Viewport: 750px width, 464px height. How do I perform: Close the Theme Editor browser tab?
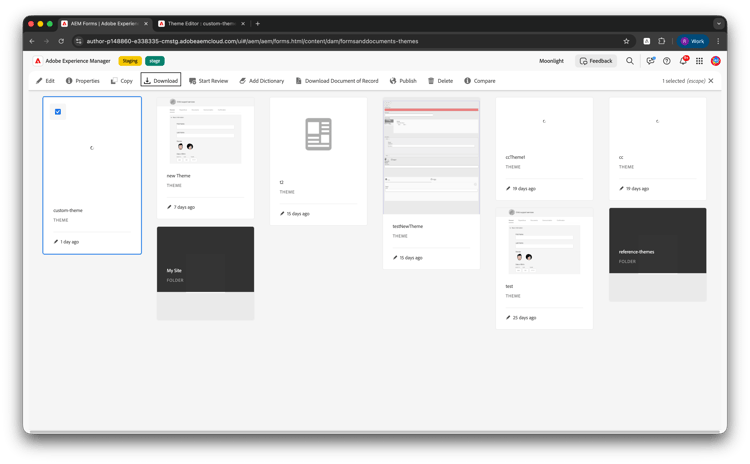coord(243,23)
